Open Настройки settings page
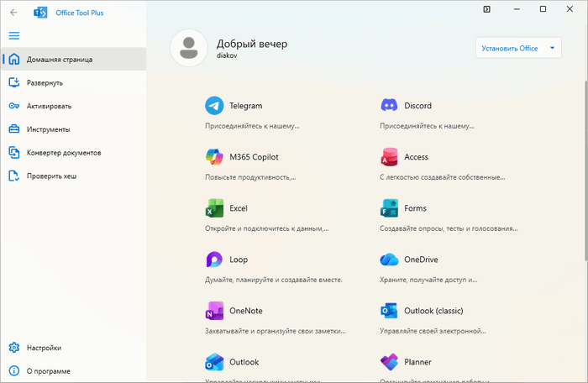588x383 pixels. (x=44, y=347)
